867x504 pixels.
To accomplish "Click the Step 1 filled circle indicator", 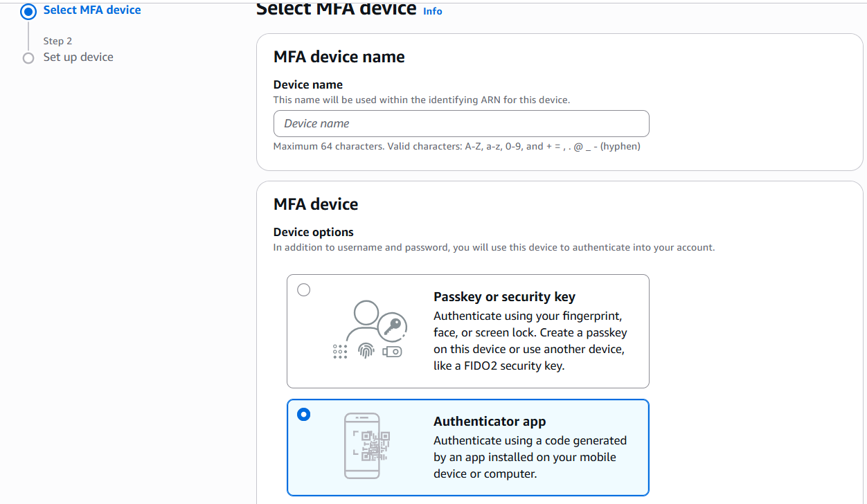I will [28, 11].
